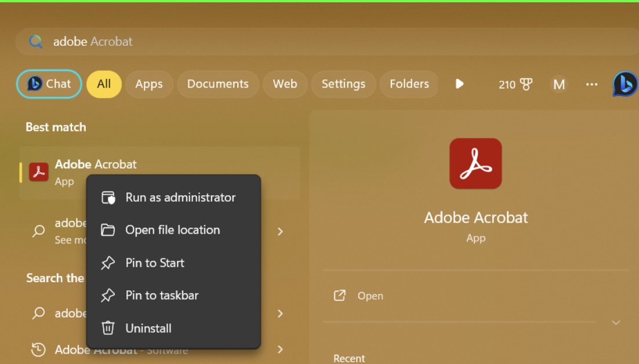Image resolution: width=639 pixels, height=364 pixels.
Task: Select Pin to taskbar from context menu
Action: tap(108, 295)
